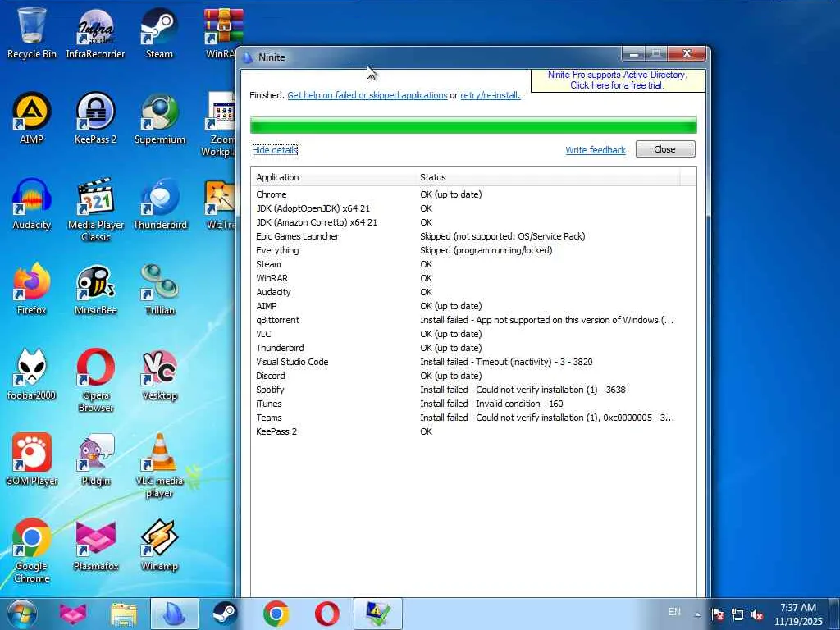
Task: Open Audacity desktop shortcut
Action: pyautogui.click(x=32, y=204)
